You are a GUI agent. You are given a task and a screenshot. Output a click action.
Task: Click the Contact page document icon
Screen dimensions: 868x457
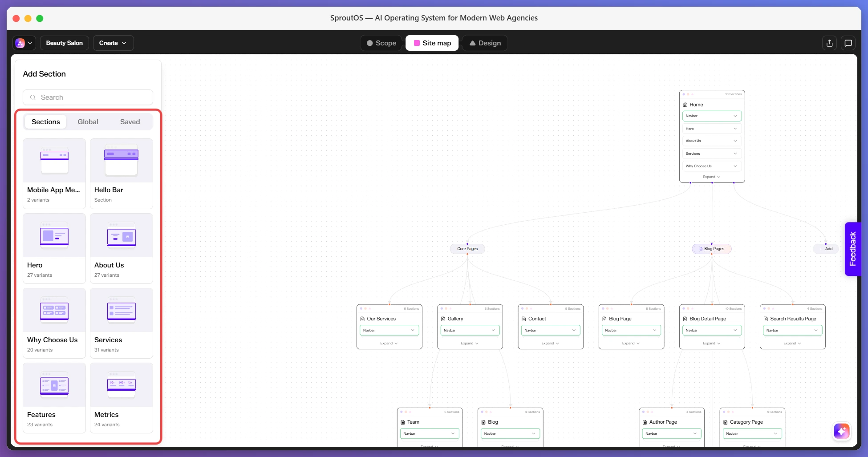point(523,319)
